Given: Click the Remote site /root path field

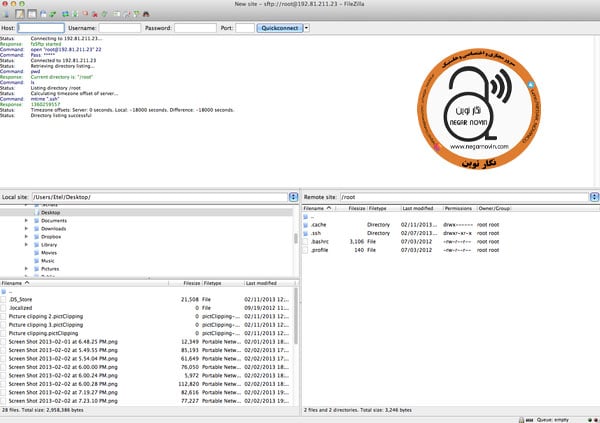Looking at the screenshot, I should tap(465, 197).
